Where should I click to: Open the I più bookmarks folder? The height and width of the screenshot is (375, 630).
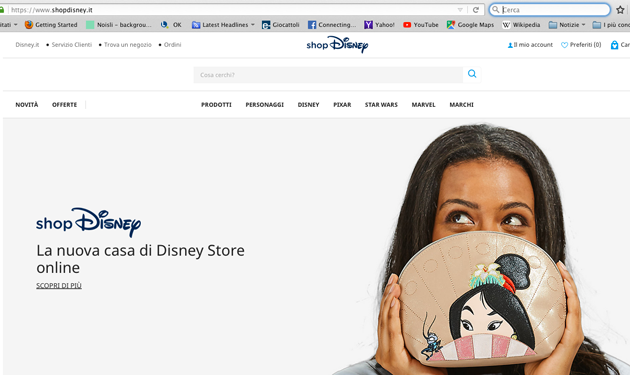(x=611, y=25)
